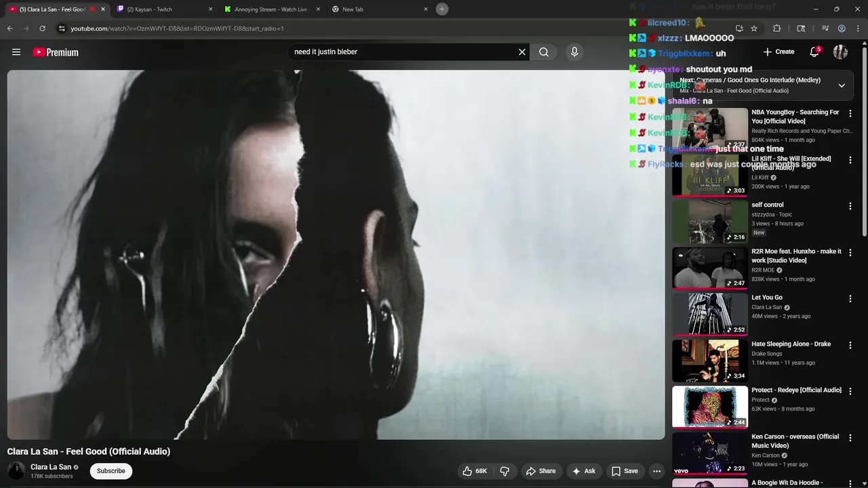Go back in browser history
The height and width of the screenshot is (488, 868).
[9, 28]
